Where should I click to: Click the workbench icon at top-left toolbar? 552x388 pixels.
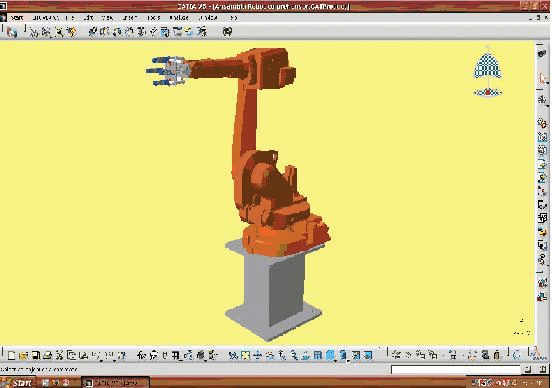[x=12, y=32]
